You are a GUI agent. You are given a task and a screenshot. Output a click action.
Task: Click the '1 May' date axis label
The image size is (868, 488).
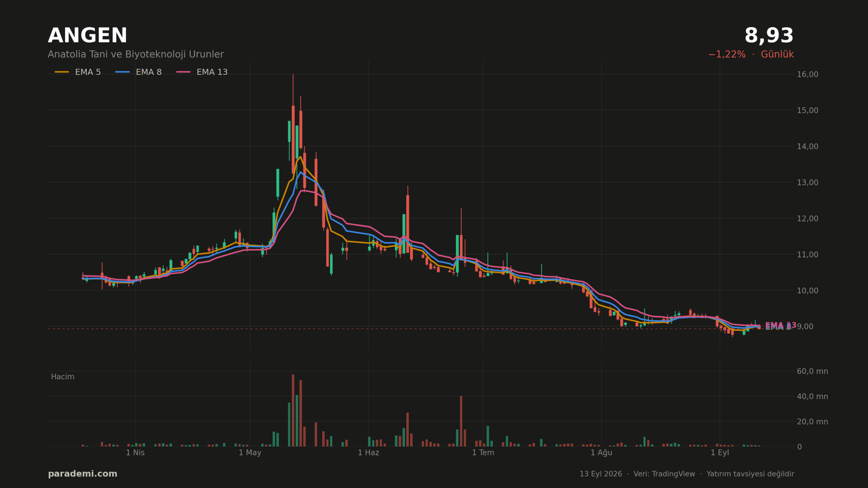pos(250,453)
